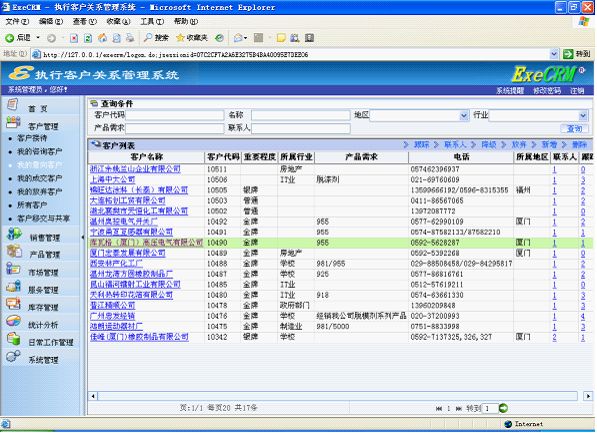Click the 注销 logout link

click(577, 90)
